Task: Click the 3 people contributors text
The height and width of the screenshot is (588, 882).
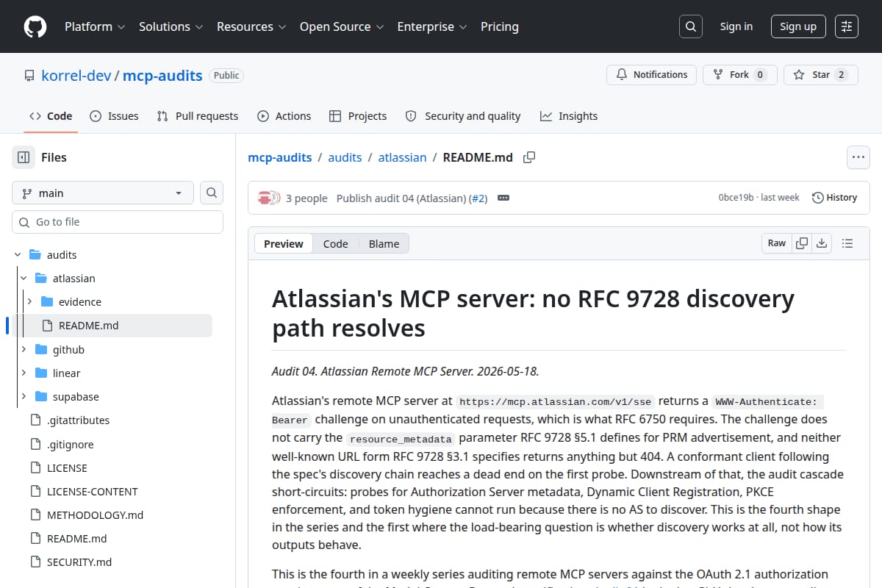Action: coord(306,198)
